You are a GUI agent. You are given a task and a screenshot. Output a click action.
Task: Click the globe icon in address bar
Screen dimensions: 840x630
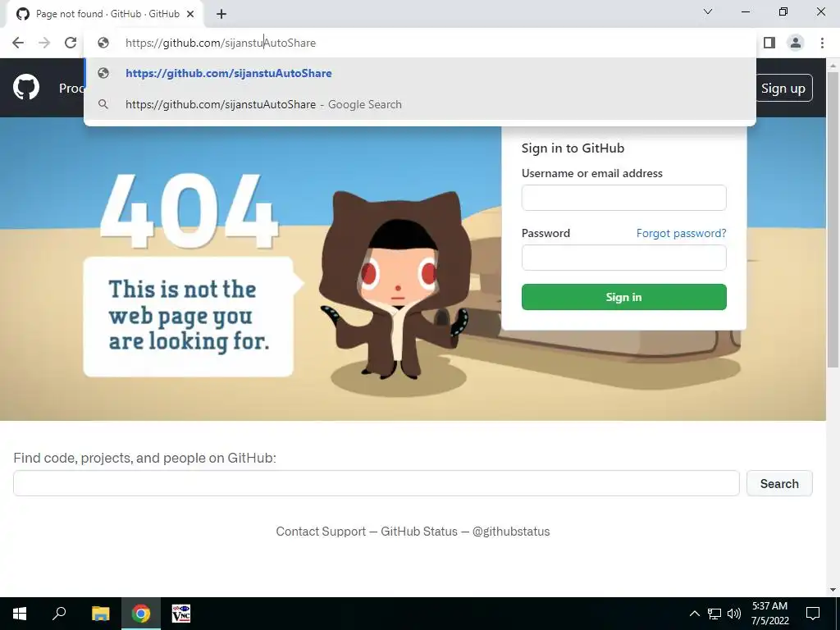(103, 43)
